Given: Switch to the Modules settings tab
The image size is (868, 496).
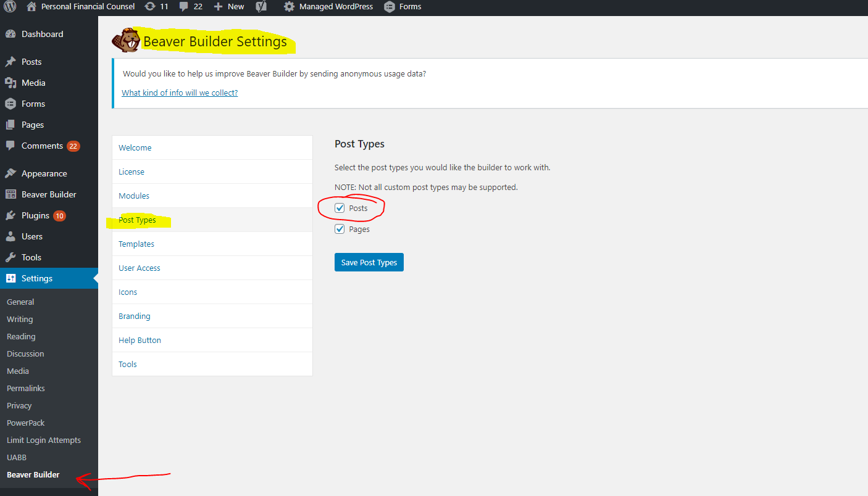Looking at the screenshot, I should coord(212,196).
